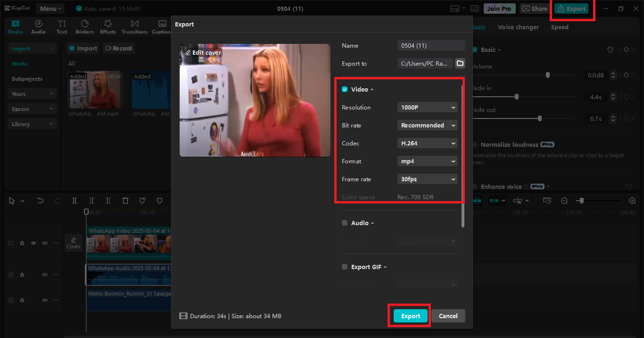Click the Join Pro button
This screenshot has width=644, height=338.
[x=499, y=8]
